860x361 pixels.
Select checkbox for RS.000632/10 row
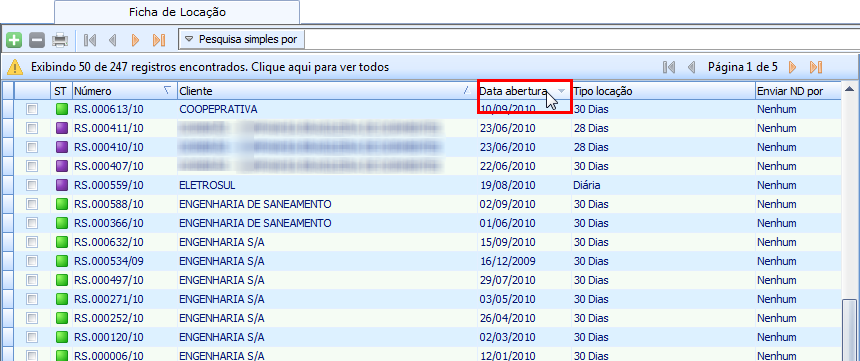tap(32, 242)
